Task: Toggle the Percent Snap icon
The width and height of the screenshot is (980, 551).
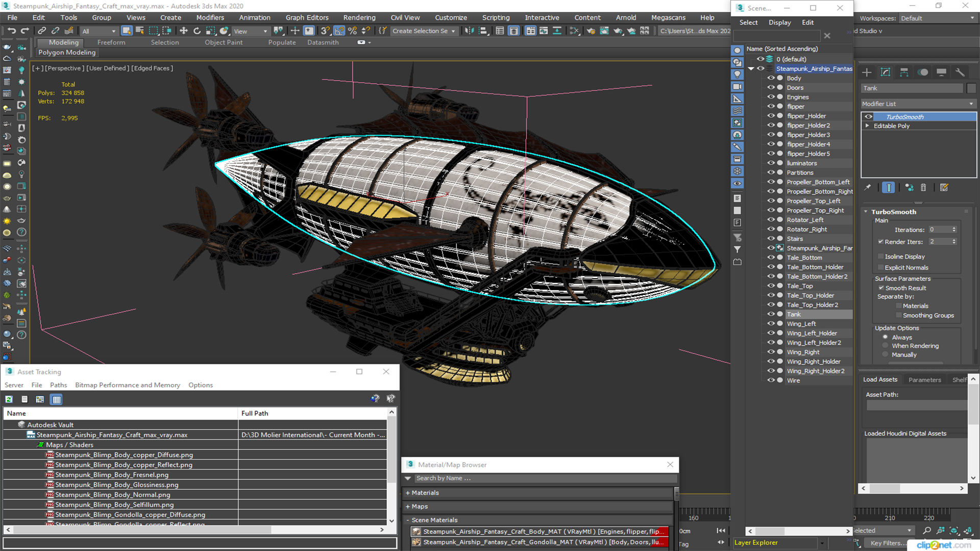Action: tap(352, 31)
